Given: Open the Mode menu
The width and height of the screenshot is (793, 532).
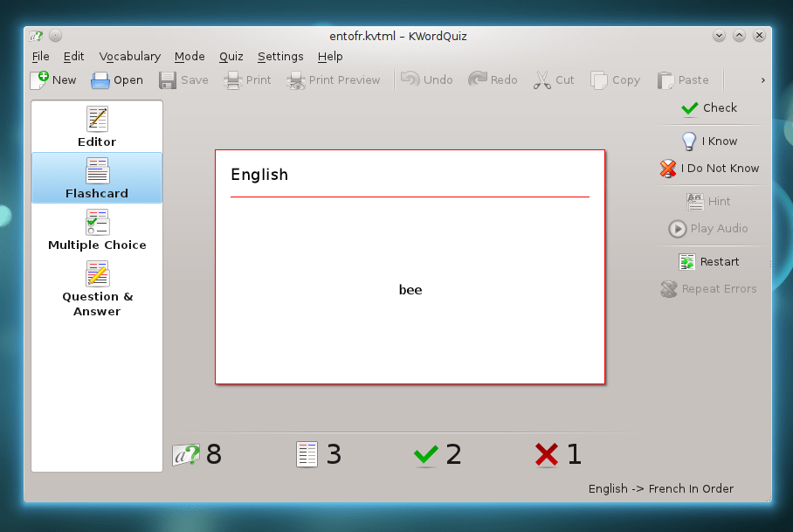Looking at the screenshot, I should pos(190,57).
